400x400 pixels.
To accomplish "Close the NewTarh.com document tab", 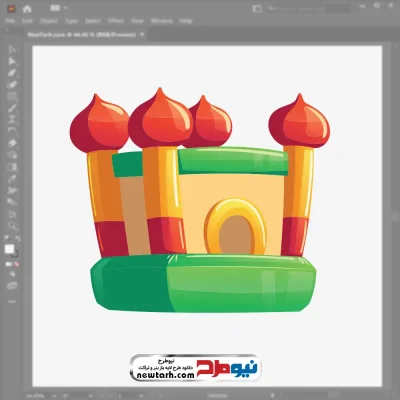I will click(142, 34).
